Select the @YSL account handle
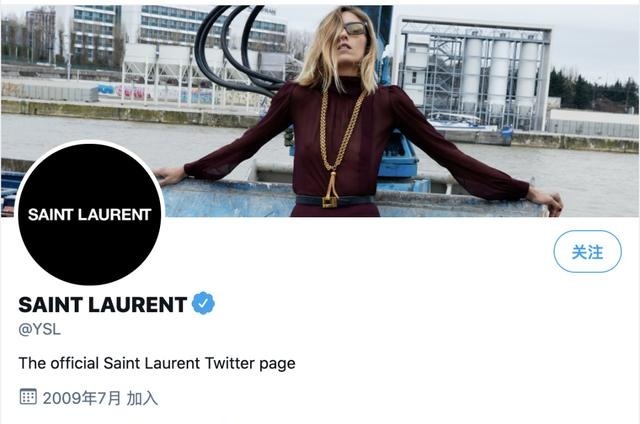Viewport: 640px width, 424px height. pyautogui.click(x=40, y=329)
